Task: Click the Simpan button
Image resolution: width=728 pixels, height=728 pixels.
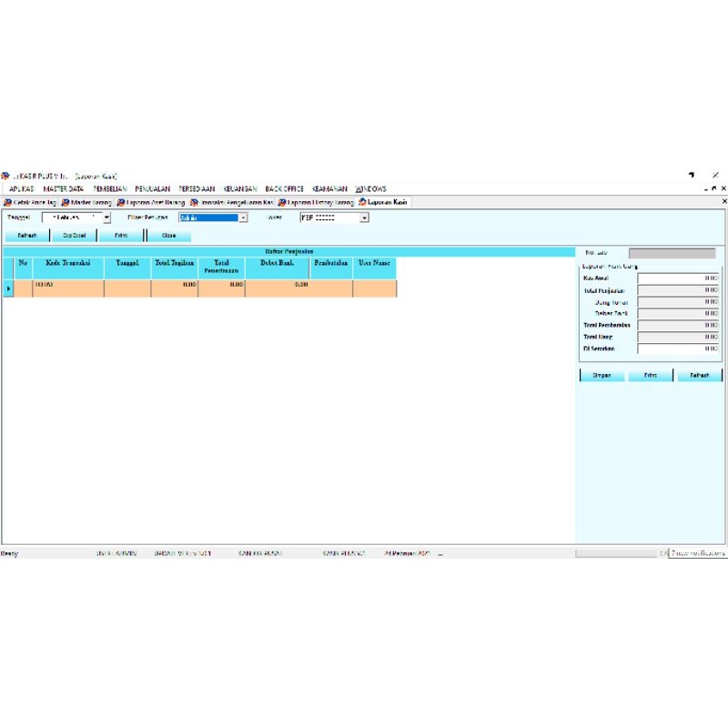Action: tap(602, 375)
